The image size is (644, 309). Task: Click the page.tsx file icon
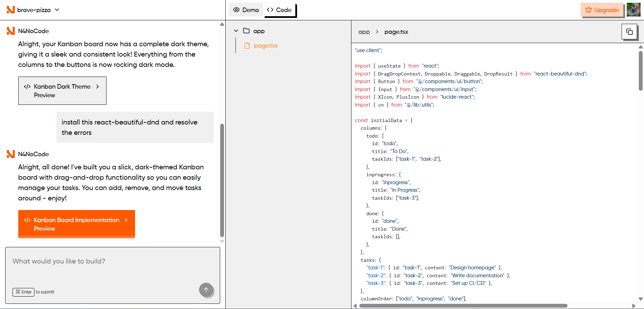point(247,46)
